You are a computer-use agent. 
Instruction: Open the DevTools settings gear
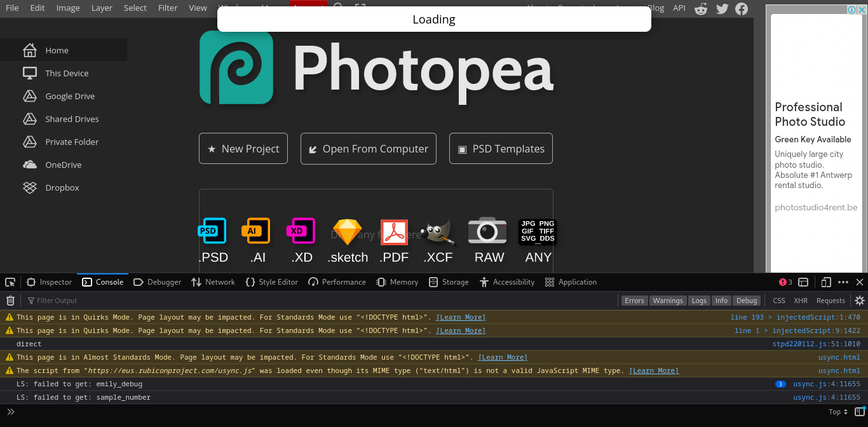click(x=860, y=300)
